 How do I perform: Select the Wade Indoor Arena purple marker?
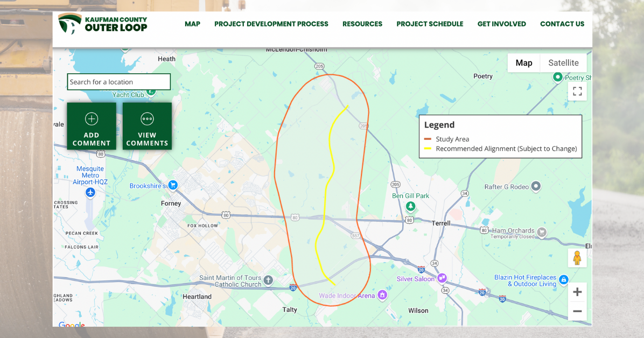click(382, 295)
